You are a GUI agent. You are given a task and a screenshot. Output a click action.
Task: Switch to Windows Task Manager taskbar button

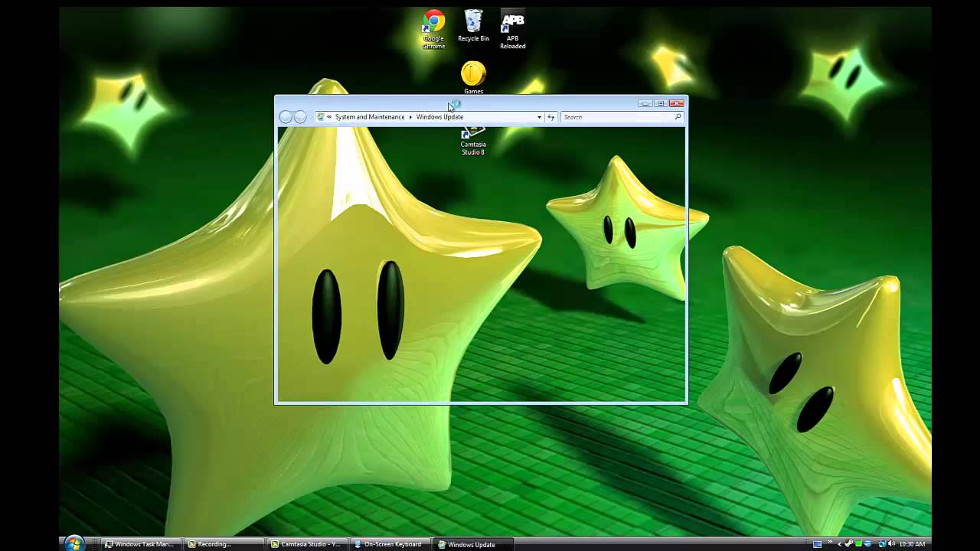[x=141, y=544]
